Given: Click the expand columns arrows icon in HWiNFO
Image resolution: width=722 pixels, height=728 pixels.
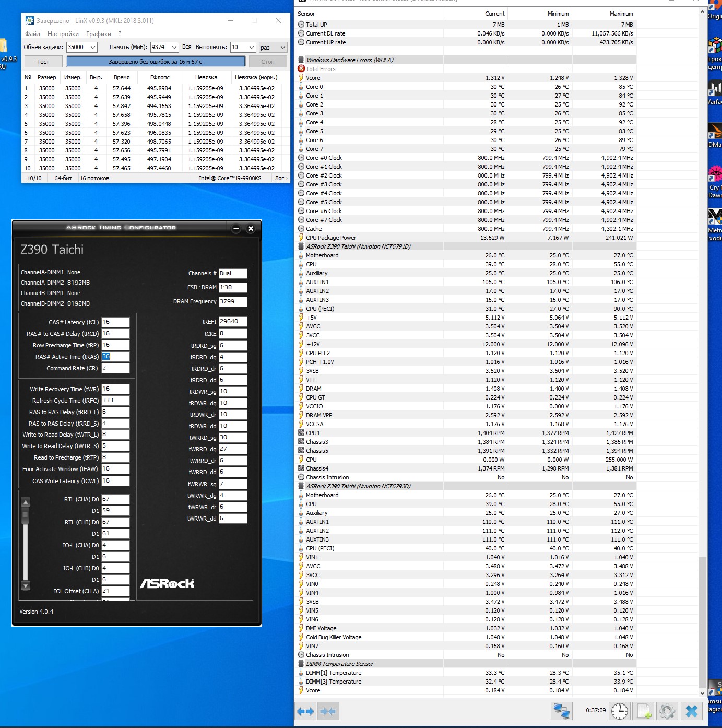Looking at the screenshot, I should point(305,711).
